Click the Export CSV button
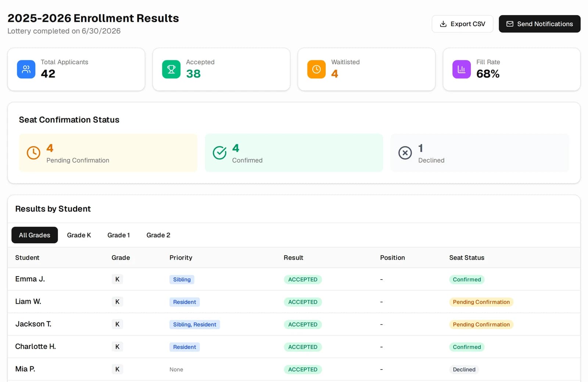588x382 pixels. point(462,24)
